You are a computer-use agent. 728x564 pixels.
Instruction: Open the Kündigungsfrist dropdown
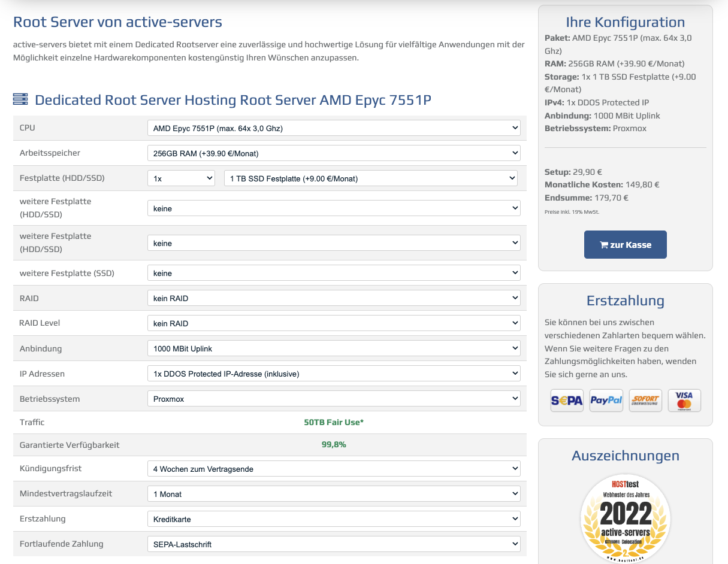[334, 469]
